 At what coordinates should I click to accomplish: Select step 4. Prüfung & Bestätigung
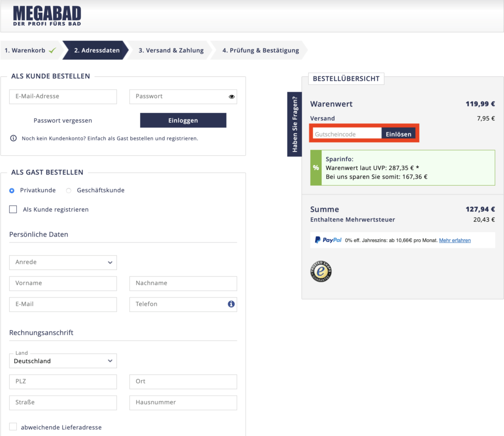[260, 50]
